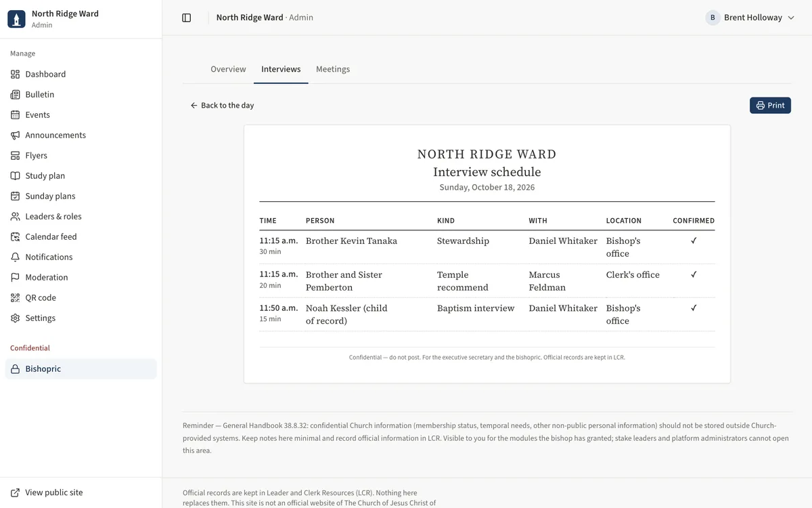
Task: Click the Stewardship kind cell
Action: [x=463, y=241]
